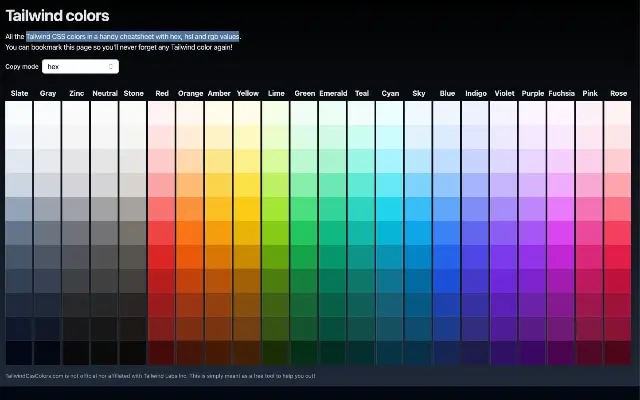
Task: Click the Green column header
Action: (x=304, y=93)
